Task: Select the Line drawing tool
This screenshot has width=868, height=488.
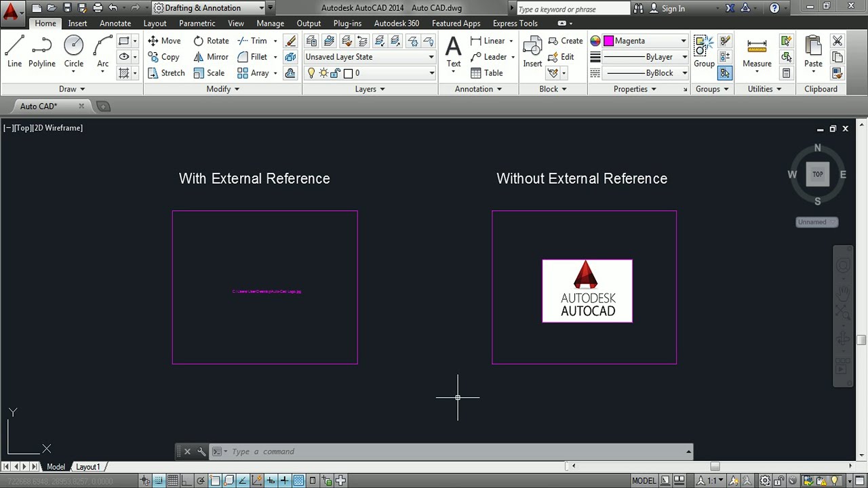Action: 14,52
